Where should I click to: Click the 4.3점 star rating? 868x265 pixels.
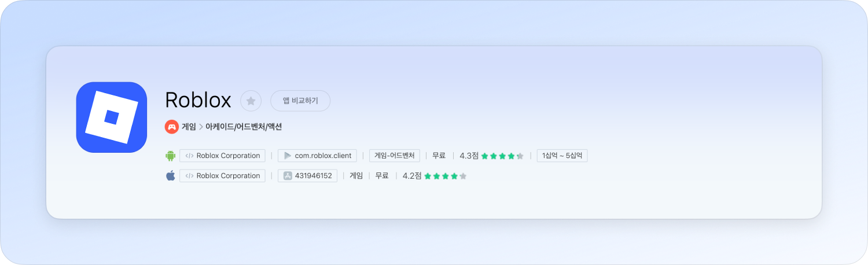pos(491,156)
